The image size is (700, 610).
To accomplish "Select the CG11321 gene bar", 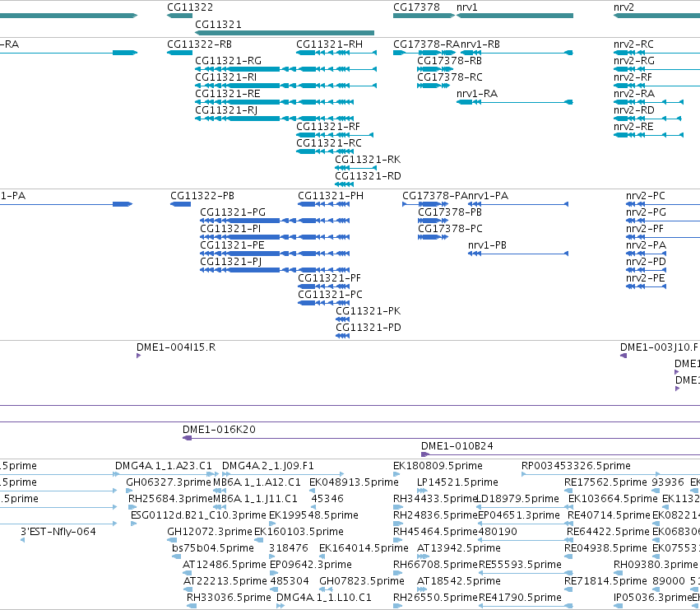I will [x=285, y=33].
